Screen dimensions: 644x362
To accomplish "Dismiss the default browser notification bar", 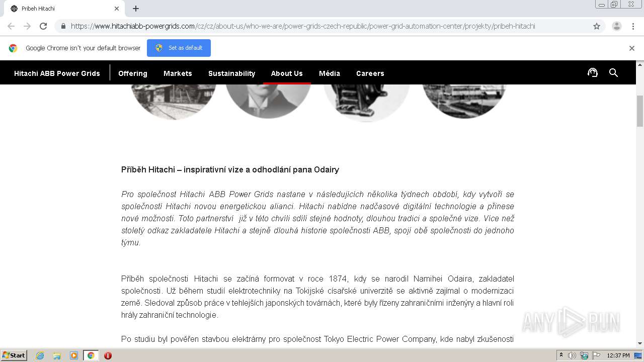I will [632, 48].
